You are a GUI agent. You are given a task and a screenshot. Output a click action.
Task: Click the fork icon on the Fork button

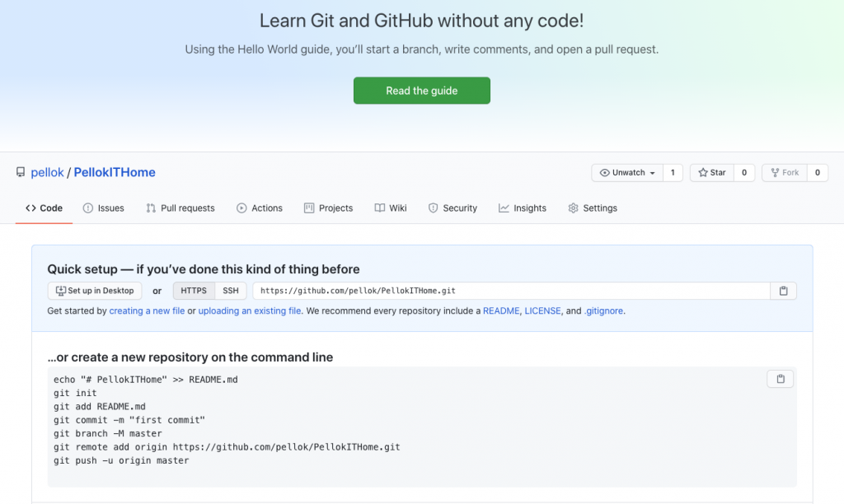tap(775, 173)
